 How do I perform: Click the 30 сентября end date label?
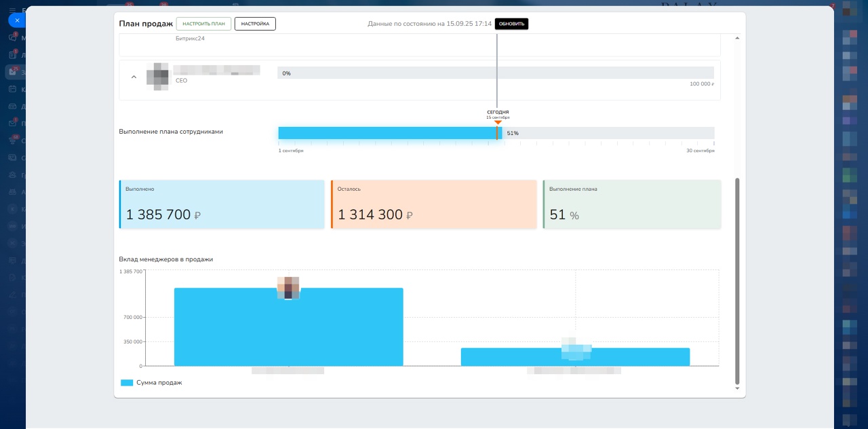click(x=701, y=151)
